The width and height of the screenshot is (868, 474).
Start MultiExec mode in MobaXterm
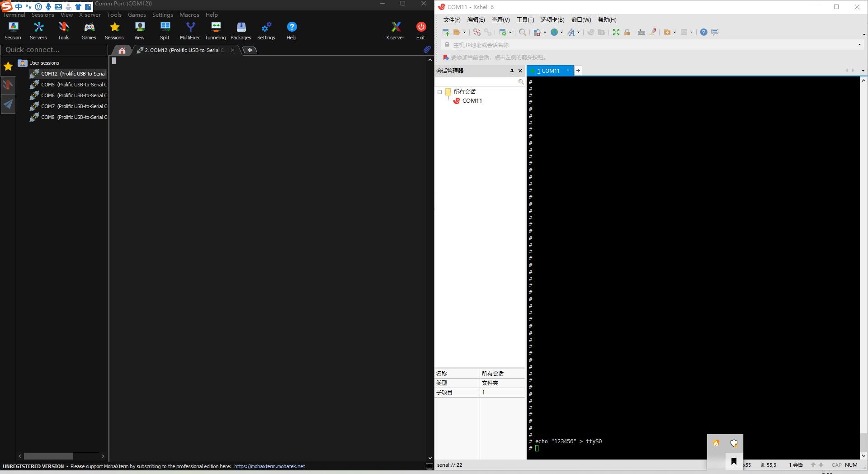(190, 30)
